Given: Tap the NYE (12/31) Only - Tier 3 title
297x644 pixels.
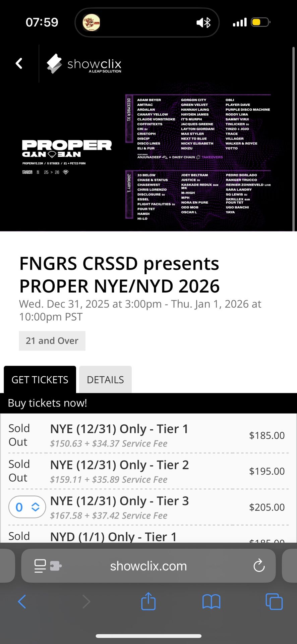Looking at the screenshot, I should point(119,501).
